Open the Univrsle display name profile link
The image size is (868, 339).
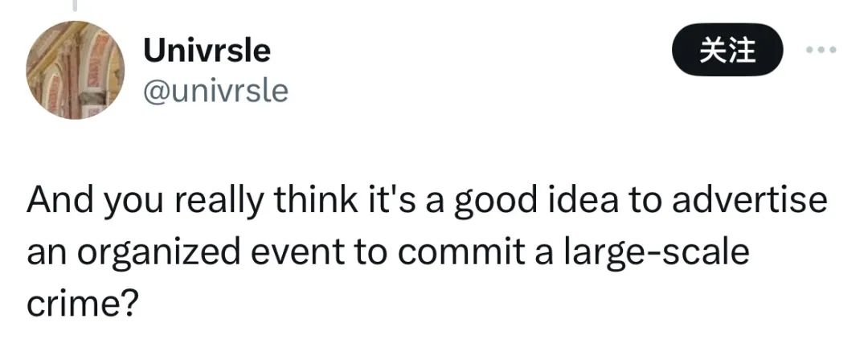click(207, 51)
